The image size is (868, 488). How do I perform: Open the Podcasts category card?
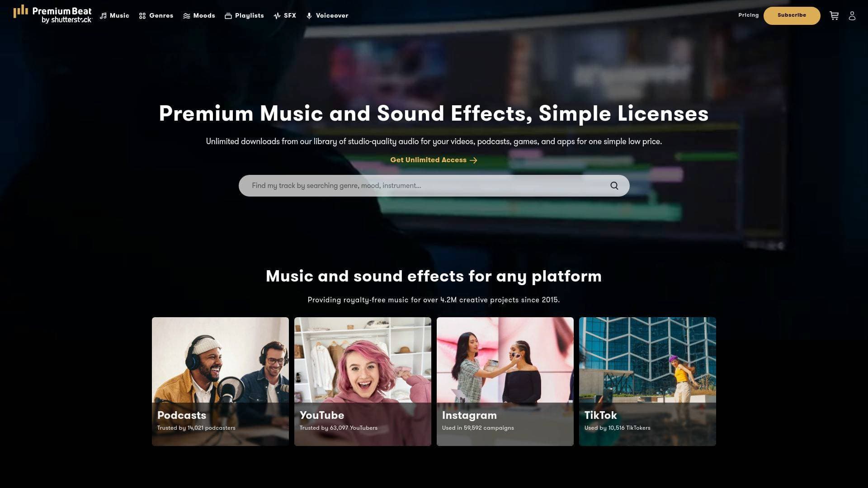(220, 381)
